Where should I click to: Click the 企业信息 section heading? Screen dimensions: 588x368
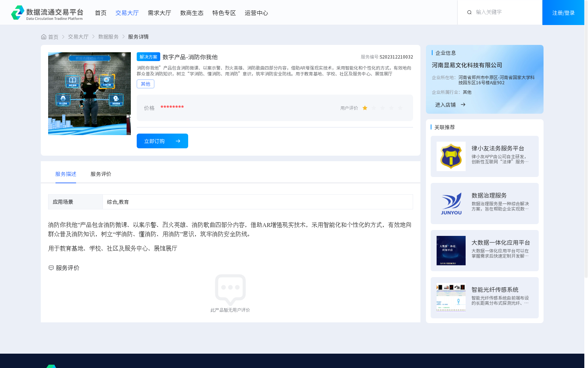(x=446, y=53)
